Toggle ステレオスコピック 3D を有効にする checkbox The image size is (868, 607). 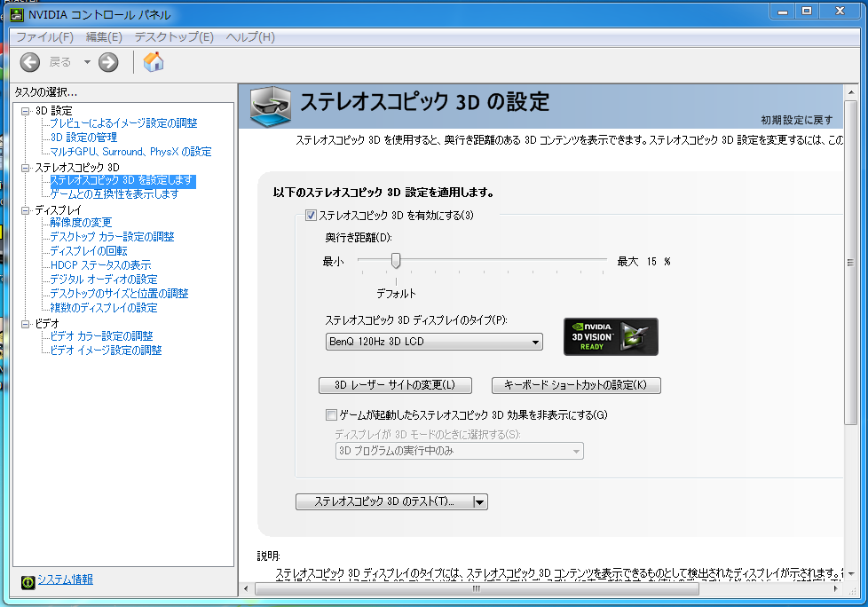pyautogui.click(x=312, y=216)
